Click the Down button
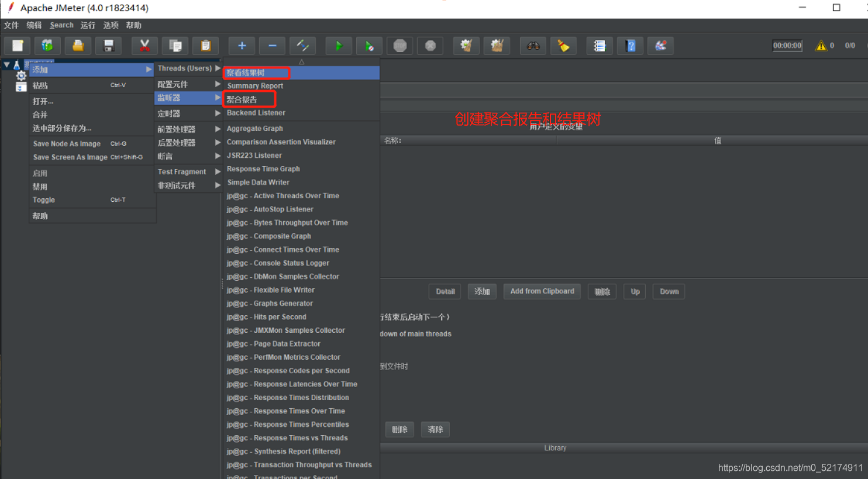The height and width of the screenshot is (479, 868). [669, 291]
